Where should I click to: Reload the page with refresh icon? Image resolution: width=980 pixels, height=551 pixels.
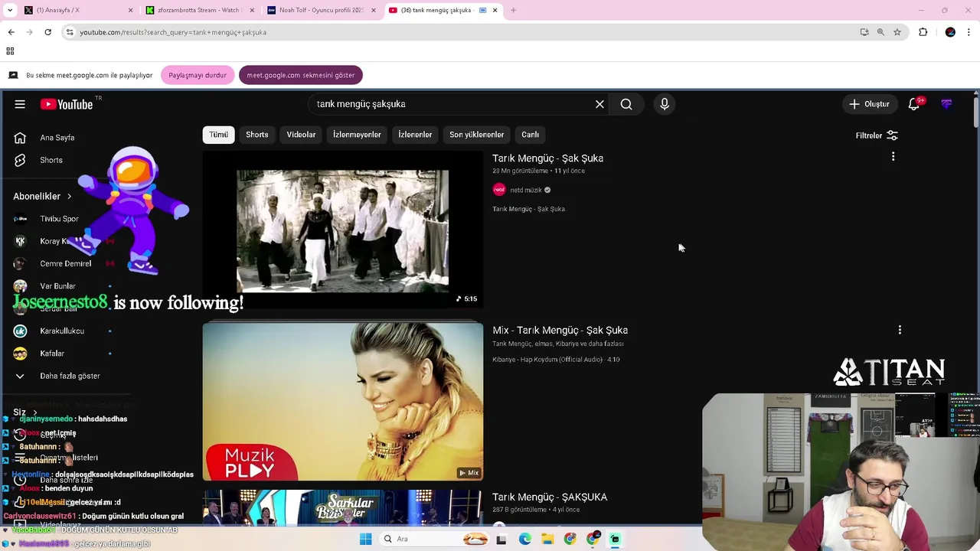coord(47,32)
